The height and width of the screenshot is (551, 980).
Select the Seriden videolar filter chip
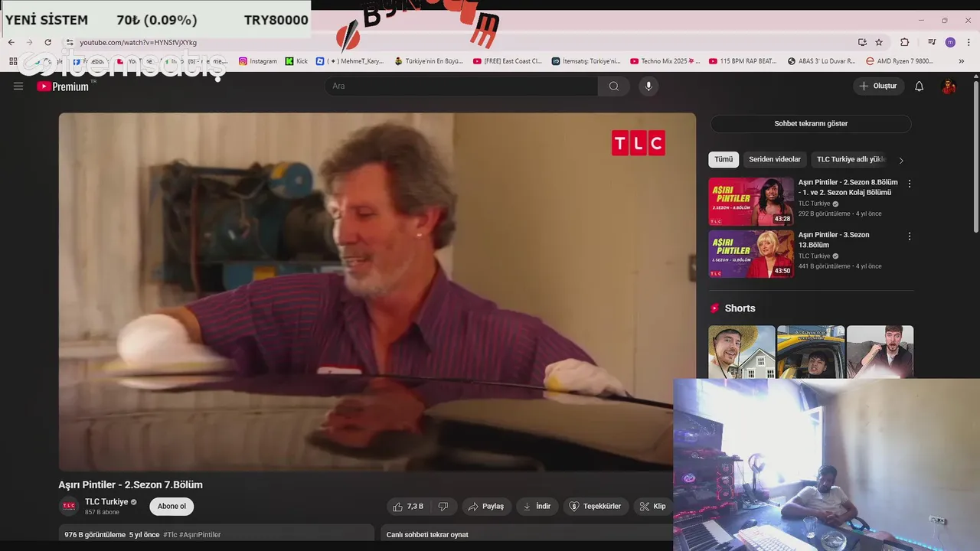tap(775, 159)
